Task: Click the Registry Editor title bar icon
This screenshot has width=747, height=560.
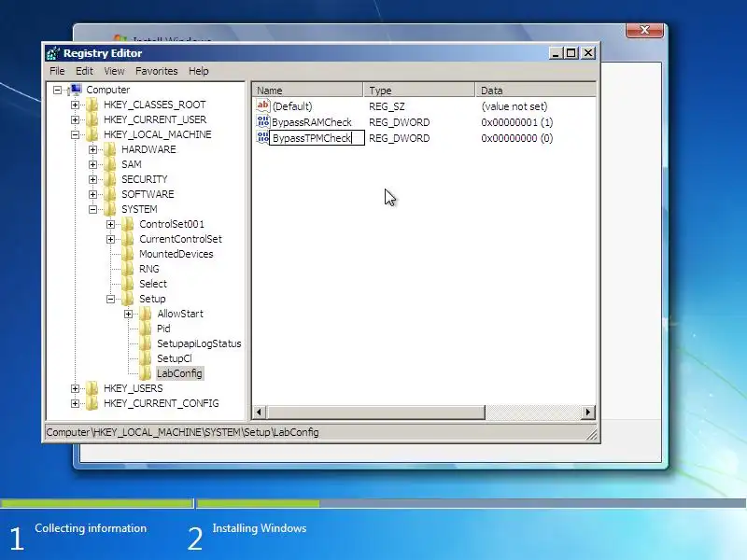Action: (53, 53)
